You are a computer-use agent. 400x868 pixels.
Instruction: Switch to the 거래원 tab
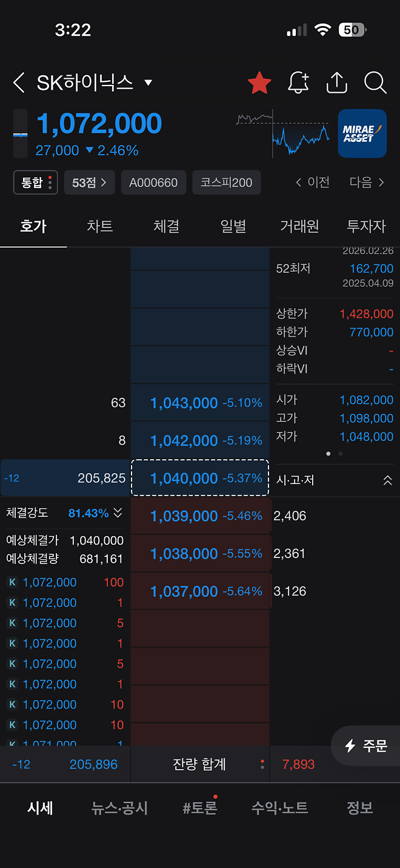click(299, 226)
